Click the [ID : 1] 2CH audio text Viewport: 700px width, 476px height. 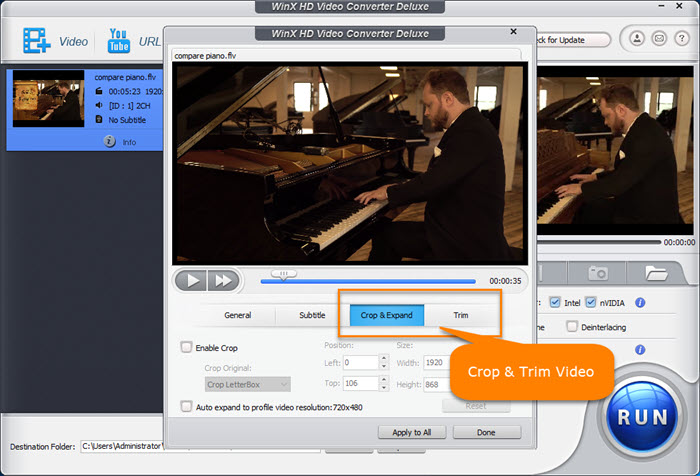129,106
